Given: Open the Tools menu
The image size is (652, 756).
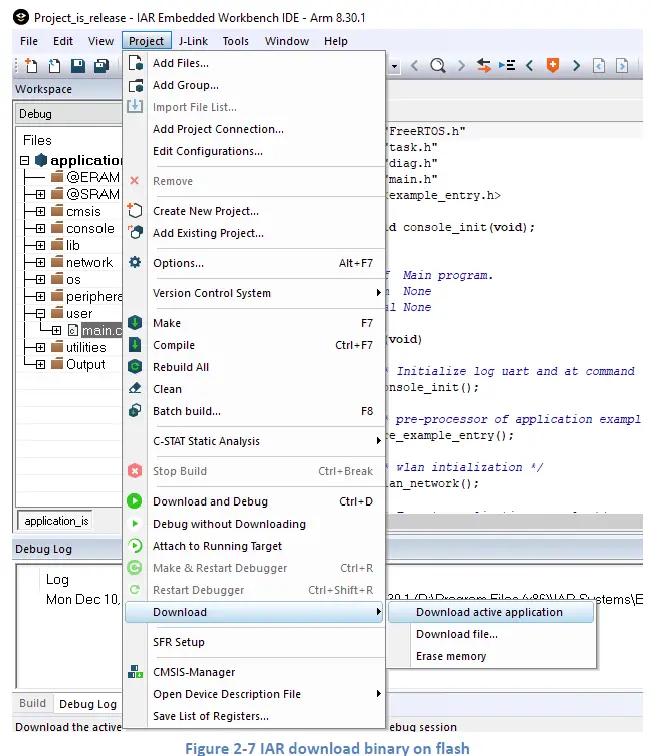Looking at the screenshot, I should pos(235,41).
